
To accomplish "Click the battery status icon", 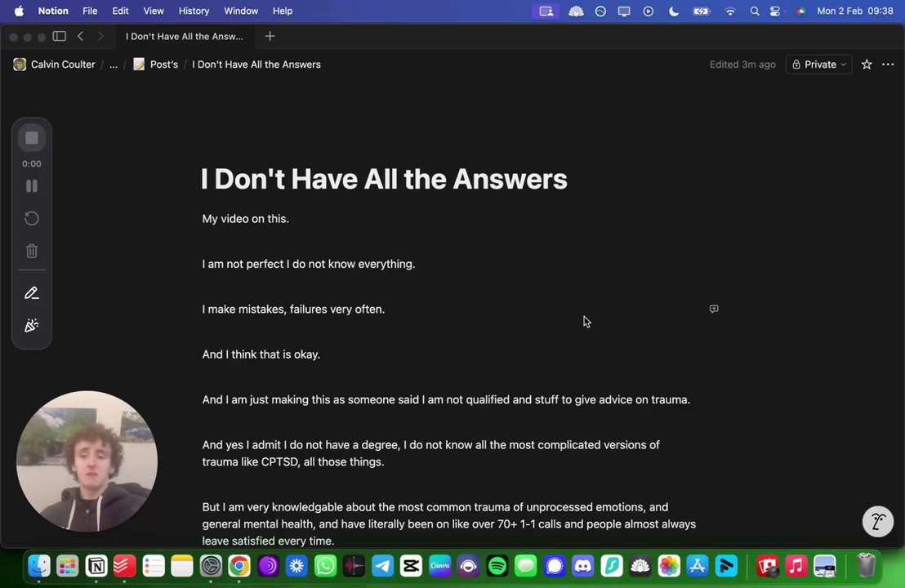I will pos(702,11).
